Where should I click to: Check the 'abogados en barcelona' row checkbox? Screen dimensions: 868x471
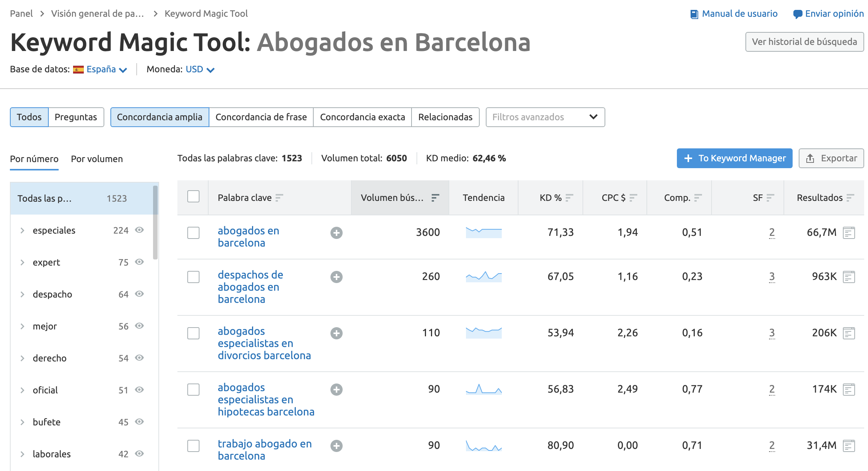coord(193,233)
